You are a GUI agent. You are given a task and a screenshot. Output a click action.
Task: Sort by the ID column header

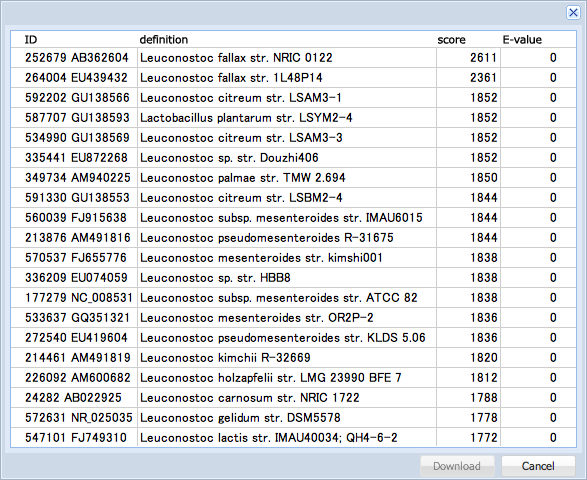click(x=74, y=39)
